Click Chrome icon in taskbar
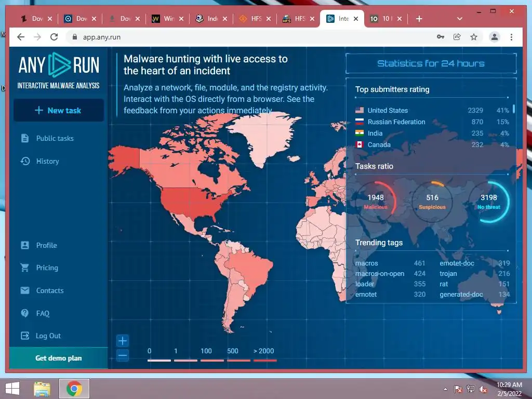 [74, 389]
